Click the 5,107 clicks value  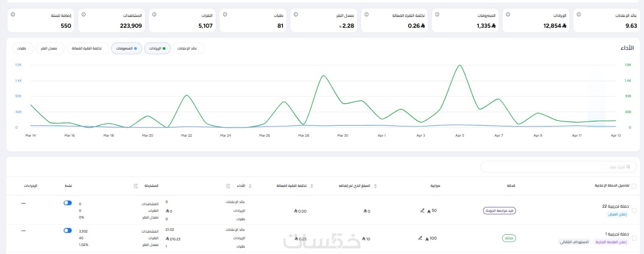tap(205, 26)
